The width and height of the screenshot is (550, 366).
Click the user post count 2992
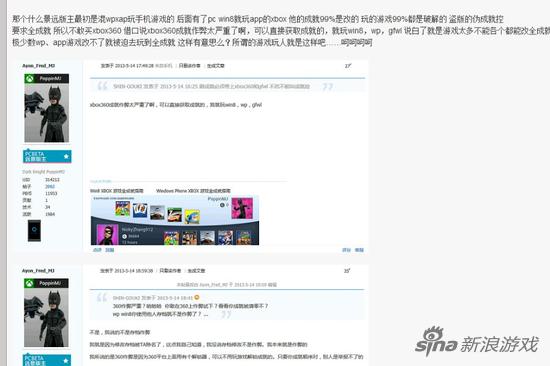point(50,186)
